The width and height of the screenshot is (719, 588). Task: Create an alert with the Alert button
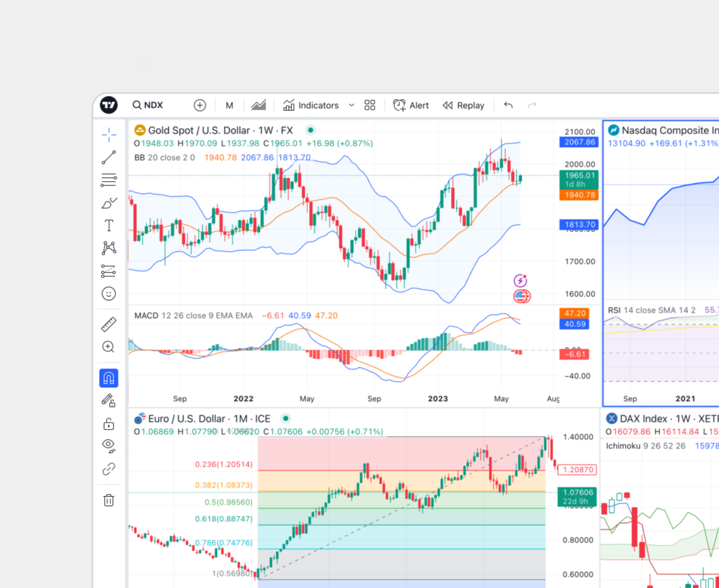point(411,105)
